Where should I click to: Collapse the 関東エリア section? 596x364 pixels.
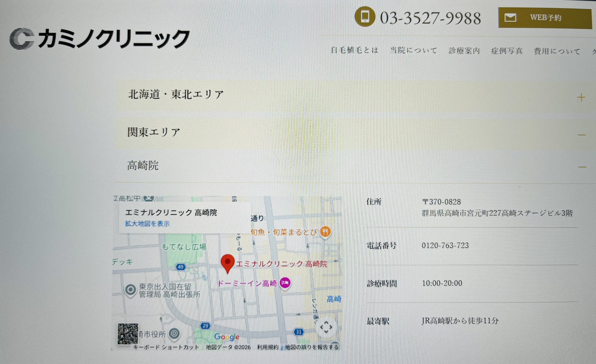356,132
